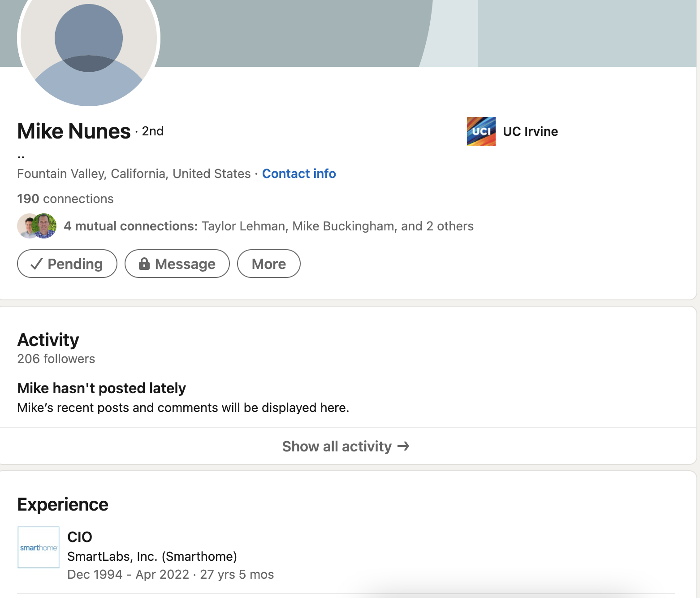Open the 4 mutual connections link
Screen dimensions: 700x598
coord(268,226)
